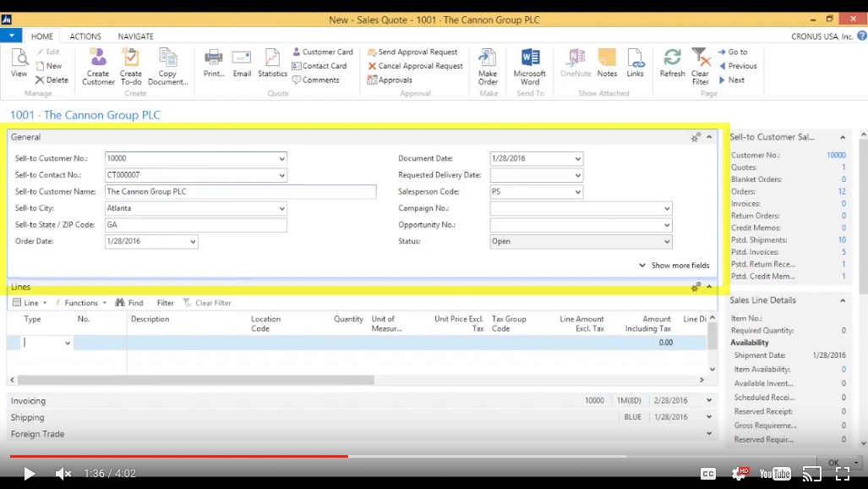The image size is (868, 489).
Task: Click the Edit ribbon button
Action: 48,52
